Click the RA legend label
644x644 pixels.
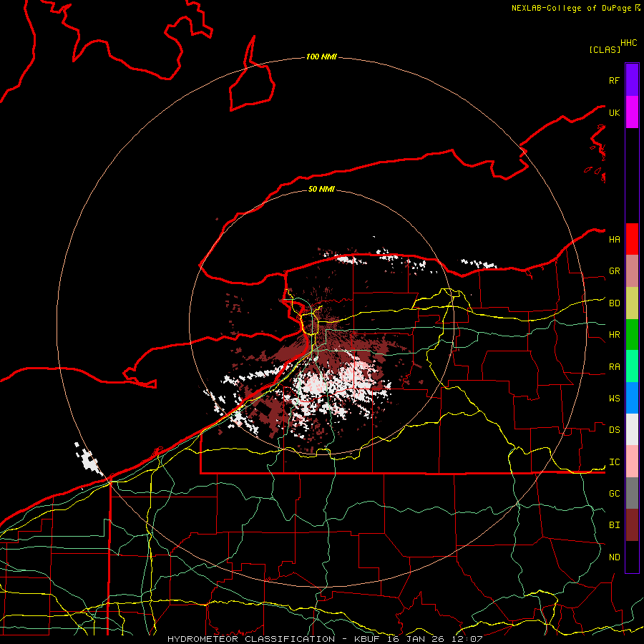tap(614, 367)
